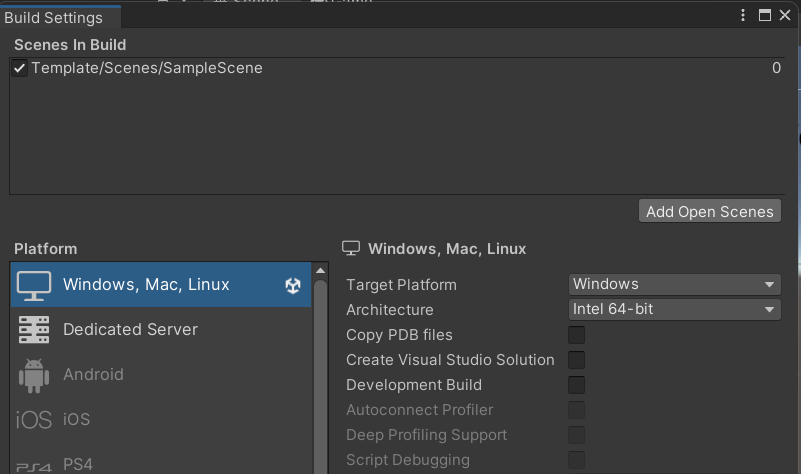Click the iOS platform logo icon
This screenshot has width=801, height=474.
click(x=34, y=420)
